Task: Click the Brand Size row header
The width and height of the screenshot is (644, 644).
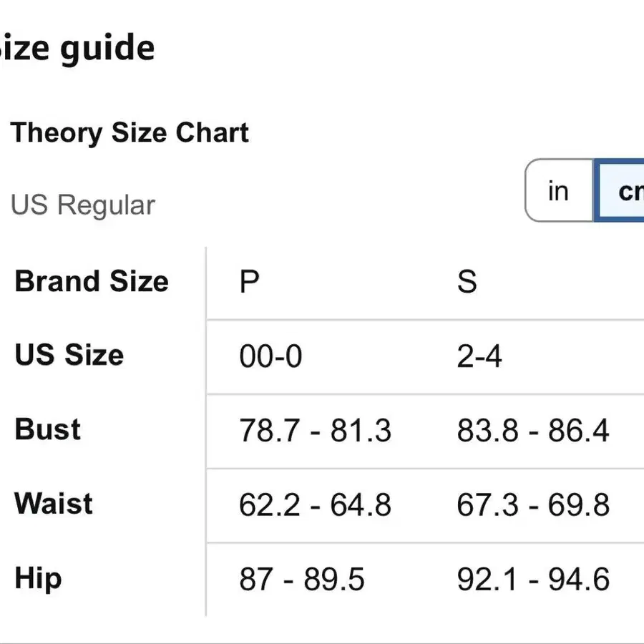Action: (x=92, y=281)
